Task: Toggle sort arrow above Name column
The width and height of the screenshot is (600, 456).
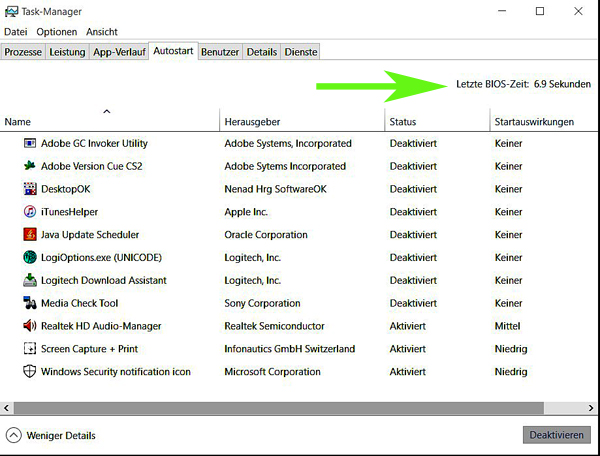Action: pyautogui.click(x=107, y=111)
